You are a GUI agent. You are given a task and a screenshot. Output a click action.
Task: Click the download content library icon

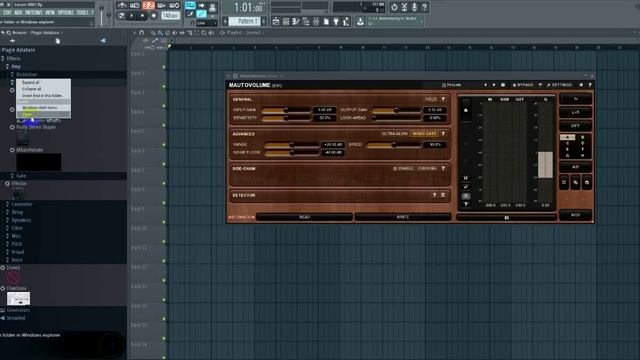pos(360,21)
